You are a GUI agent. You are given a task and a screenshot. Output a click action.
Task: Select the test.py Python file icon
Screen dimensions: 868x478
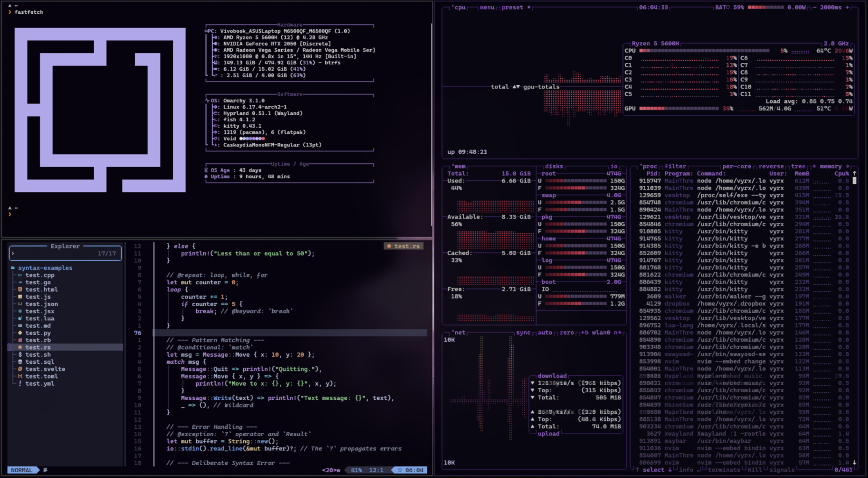(x=20, y=333)
